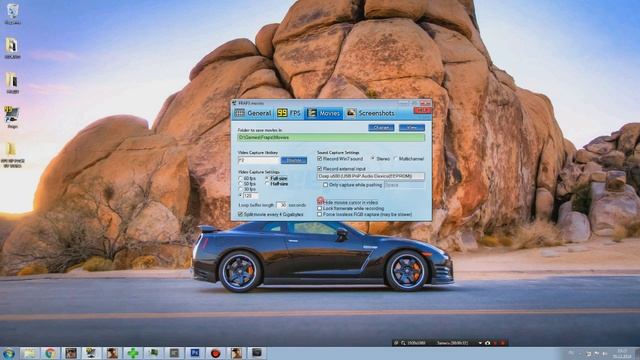Enable Lock framerate while recording
640x360 pixels.
[x=320, y=208]
